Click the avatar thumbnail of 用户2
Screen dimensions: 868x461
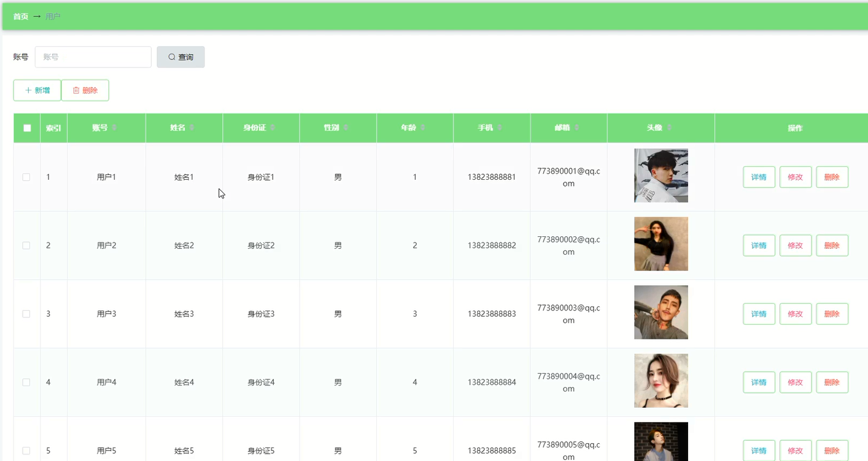click(x=661, y=244)
